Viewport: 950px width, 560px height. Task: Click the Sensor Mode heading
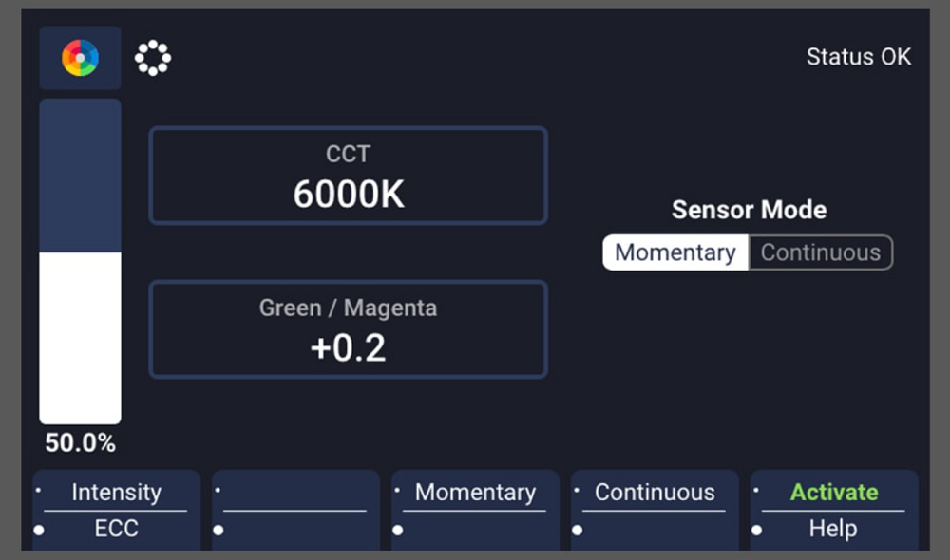(x=749, y=210)
